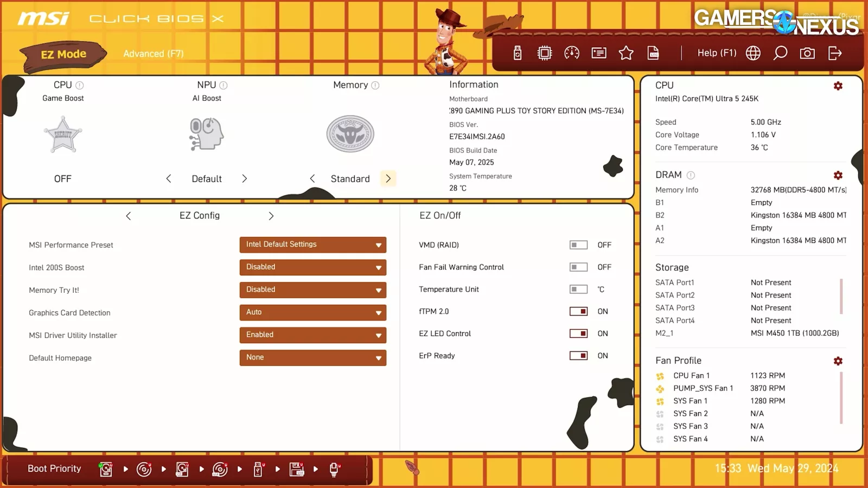
Task: Disable the fTPM 2.0 switch
Action: click(x=578, y=312)
